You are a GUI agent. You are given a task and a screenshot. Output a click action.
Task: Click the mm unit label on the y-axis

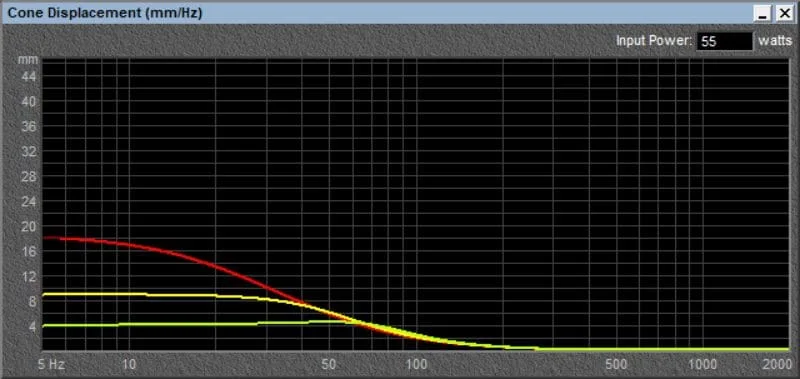tap(29, 60)
